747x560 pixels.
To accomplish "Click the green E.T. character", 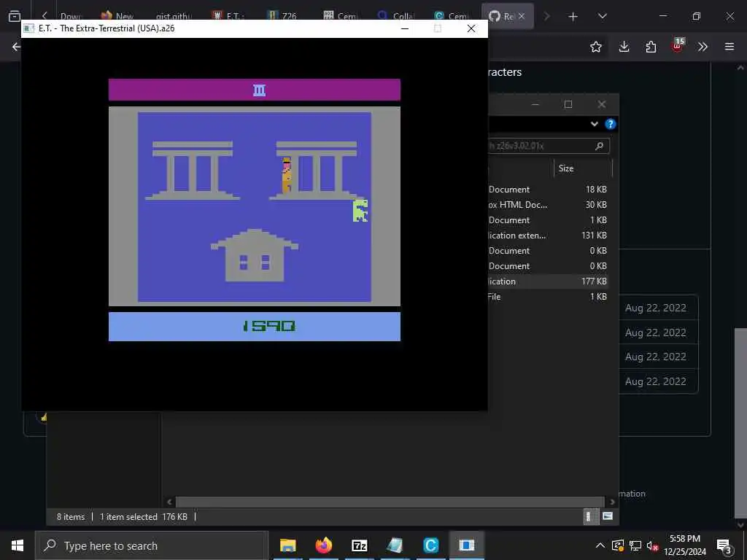I will (360, 211).
